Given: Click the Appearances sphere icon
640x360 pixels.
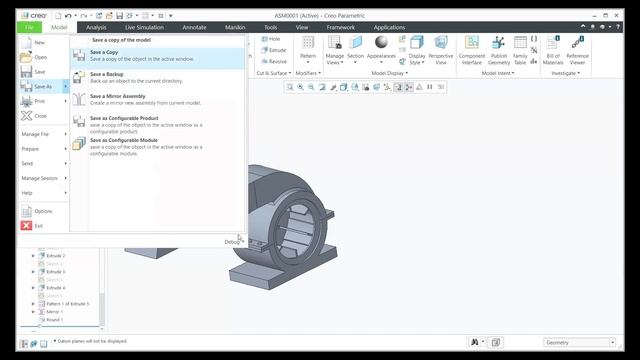Looking at the screenshot, I should [381, 42].
